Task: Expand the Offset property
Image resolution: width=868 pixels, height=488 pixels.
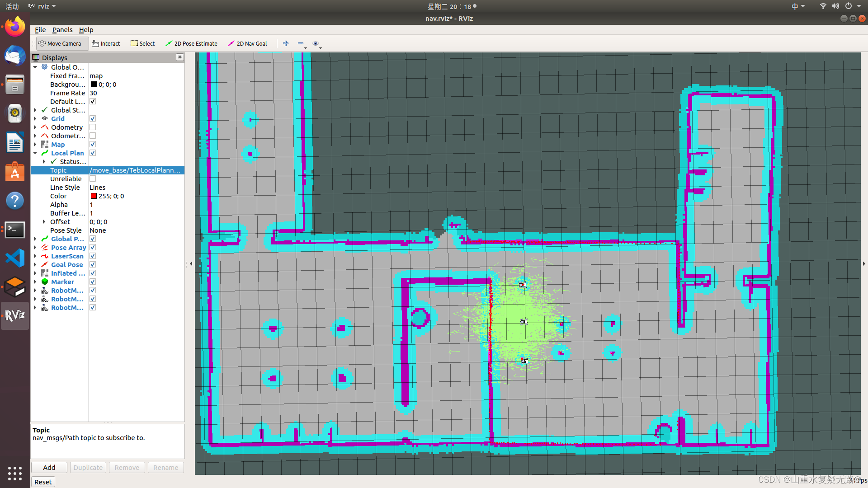Action: click(44, 221)
